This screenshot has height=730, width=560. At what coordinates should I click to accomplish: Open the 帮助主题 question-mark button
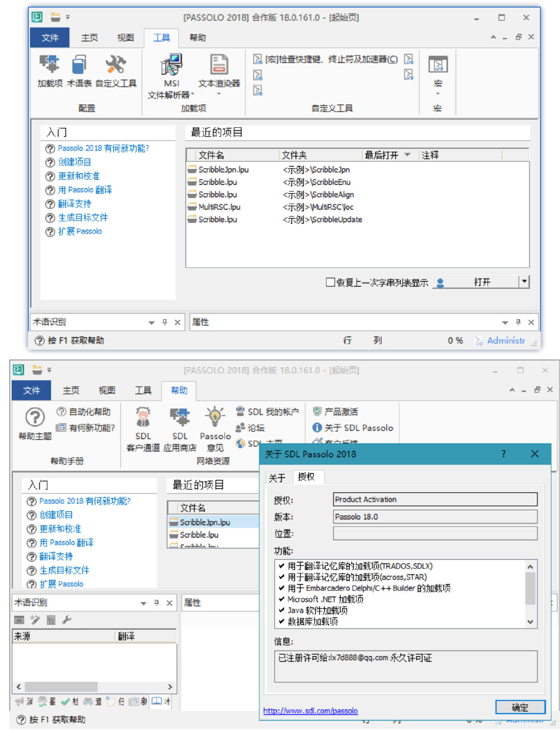(x=35, y=423)
